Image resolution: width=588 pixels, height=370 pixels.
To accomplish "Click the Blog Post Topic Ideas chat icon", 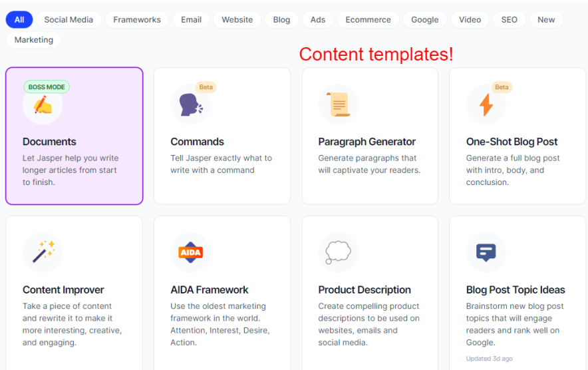I will 486,253.
